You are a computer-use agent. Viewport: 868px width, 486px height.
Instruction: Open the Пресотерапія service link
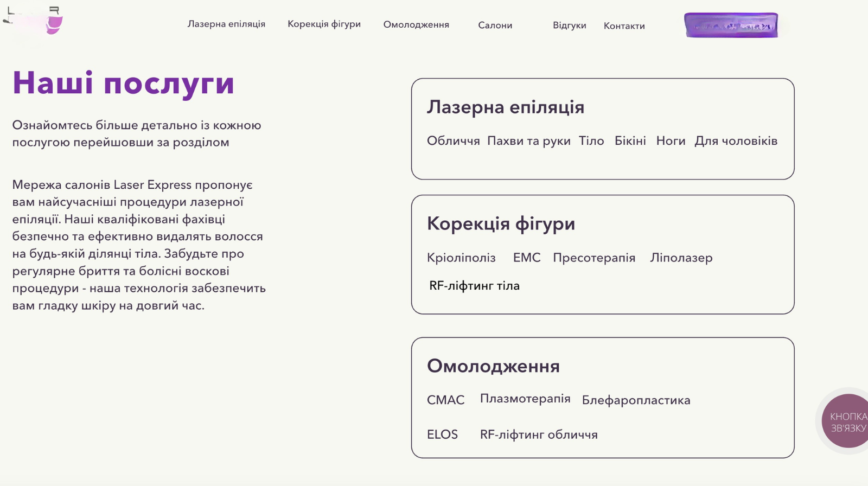pos(594,258)
